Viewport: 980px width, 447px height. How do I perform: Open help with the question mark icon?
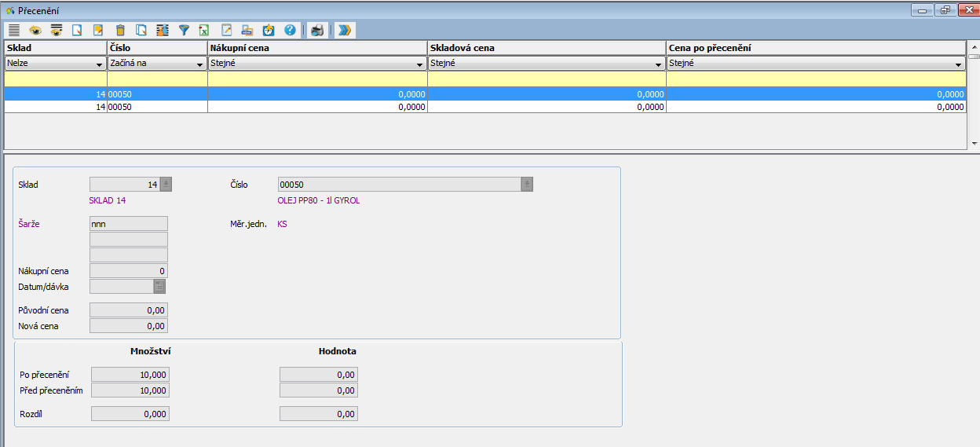pos(290,31)
